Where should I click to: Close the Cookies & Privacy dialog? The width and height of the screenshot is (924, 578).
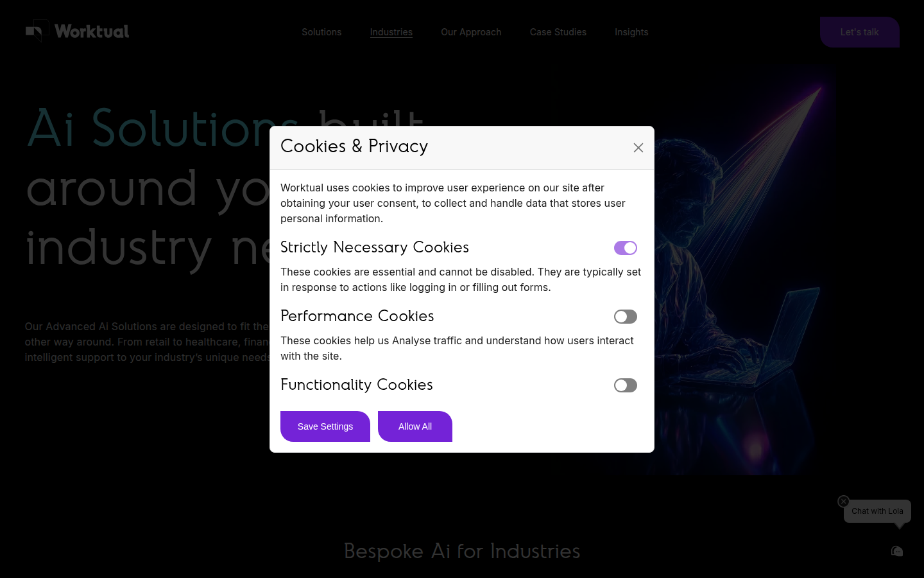point(638,148)
